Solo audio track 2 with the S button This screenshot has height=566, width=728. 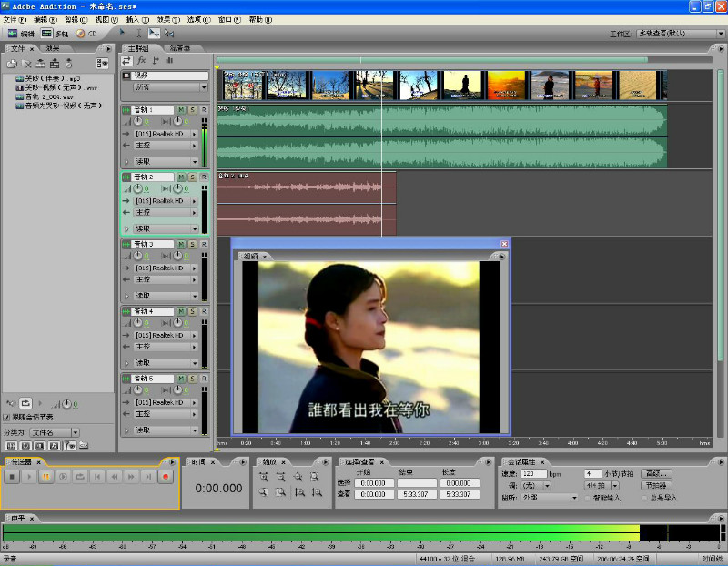pos(192,177)
